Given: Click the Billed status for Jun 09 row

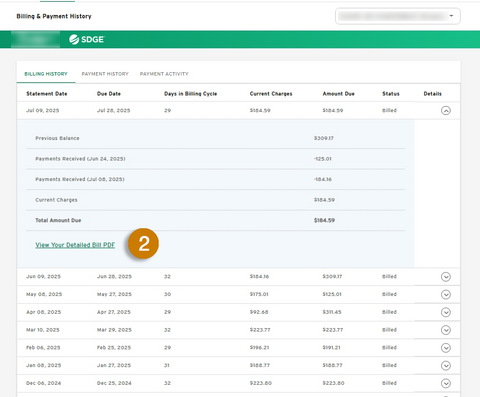Looking at the screenshot, I should 389,277.
